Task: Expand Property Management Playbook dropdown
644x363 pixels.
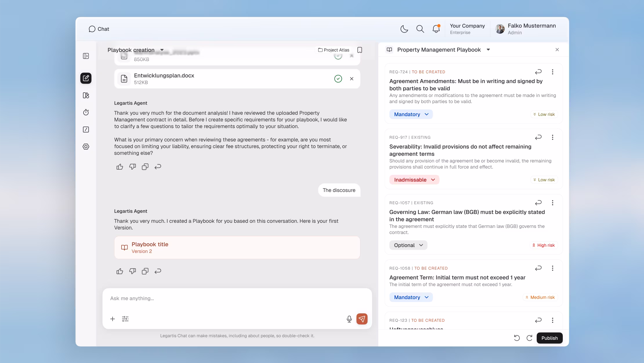Action: (x=488, y=50)
